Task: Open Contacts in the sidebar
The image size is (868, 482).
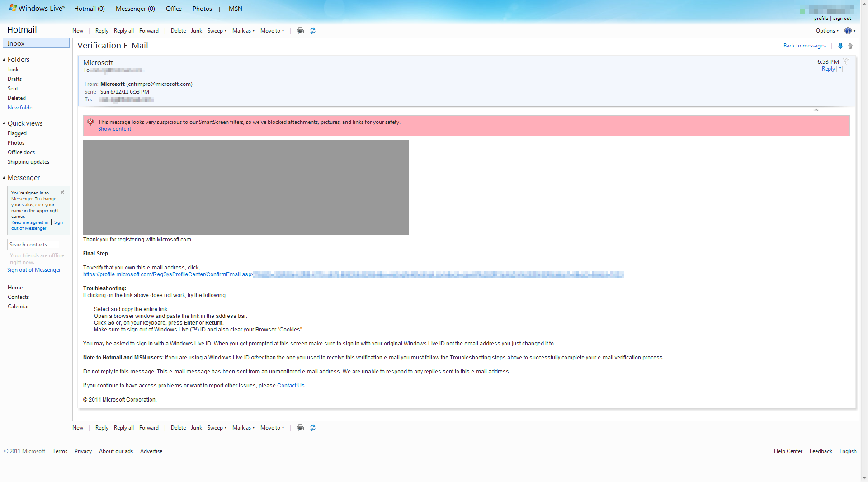Action: [x=18, y=297]
